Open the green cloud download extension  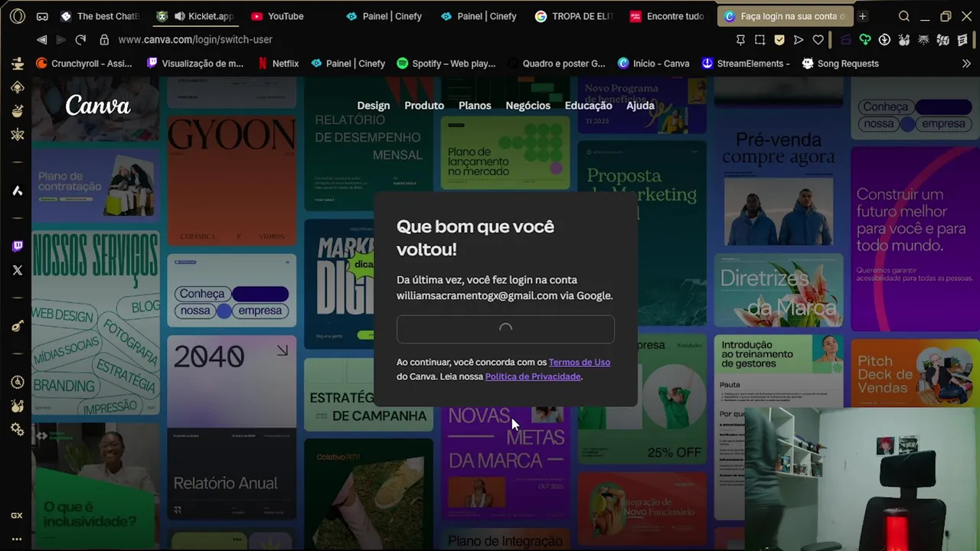click(865, 40)
